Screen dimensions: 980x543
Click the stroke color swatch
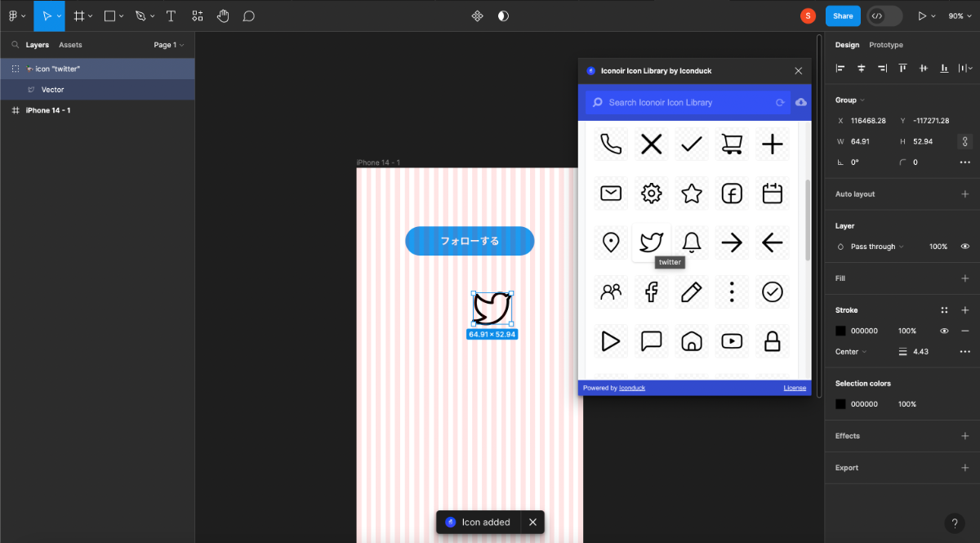click(x=840, y=331)
